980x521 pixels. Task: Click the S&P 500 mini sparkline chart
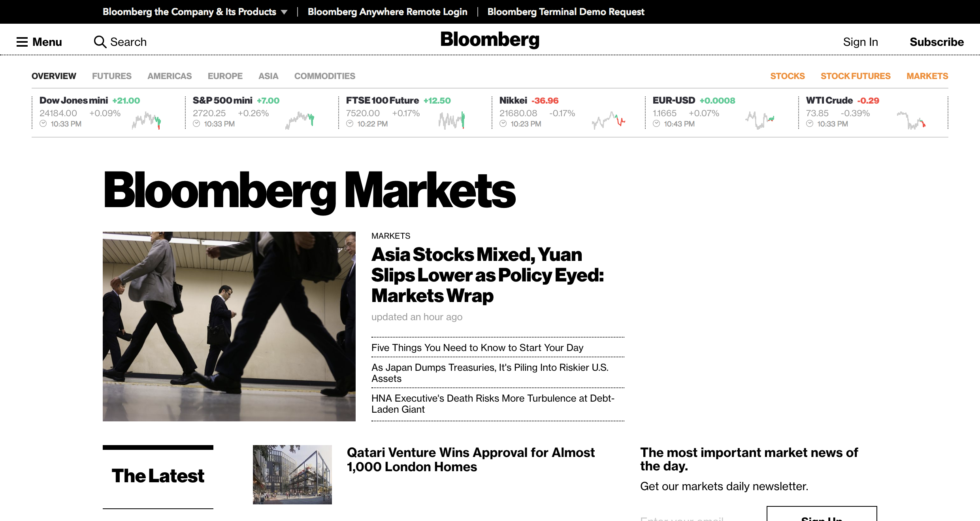[x=300, y=120]
